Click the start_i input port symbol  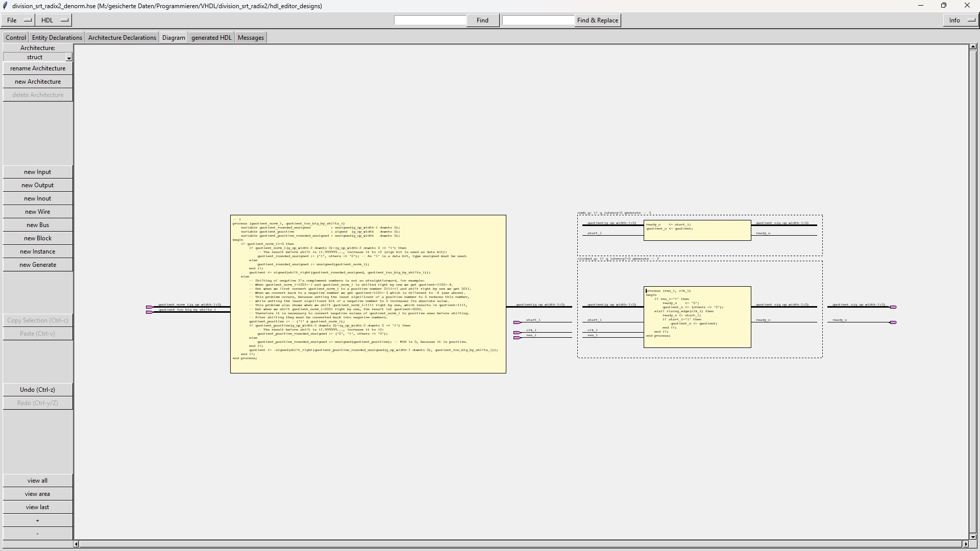click(517, 322)
